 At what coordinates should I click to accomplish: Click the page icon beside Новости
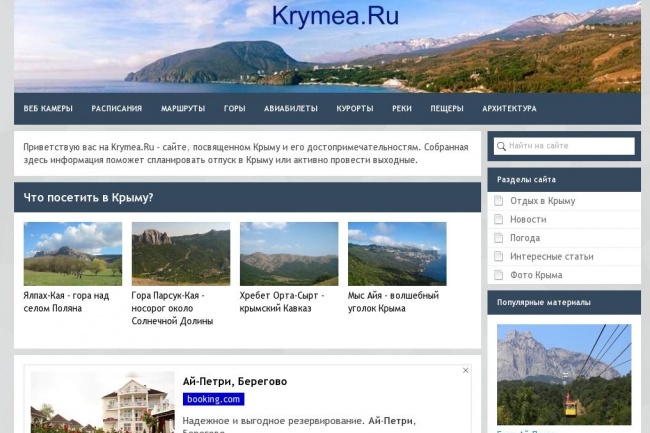[x=499, y=219]
